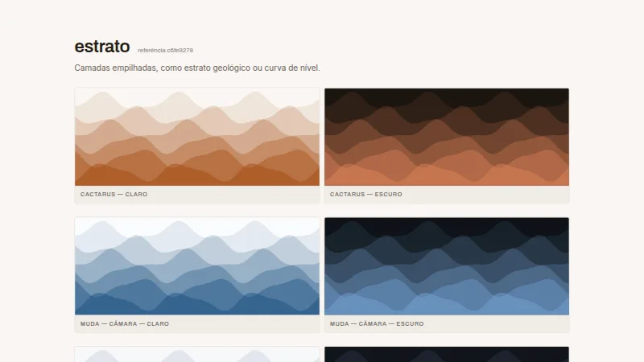Open the Cactarus escuro wave preview
This screenshot has height=362, width=644.
pyautogui.click(x=447, y=137)
